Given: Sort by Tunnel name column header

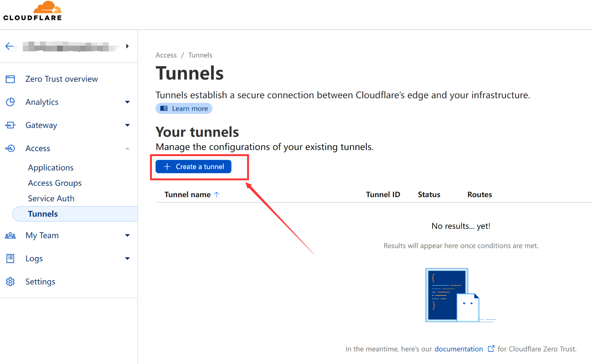Looking at the screenshot, I should point(187,195).
